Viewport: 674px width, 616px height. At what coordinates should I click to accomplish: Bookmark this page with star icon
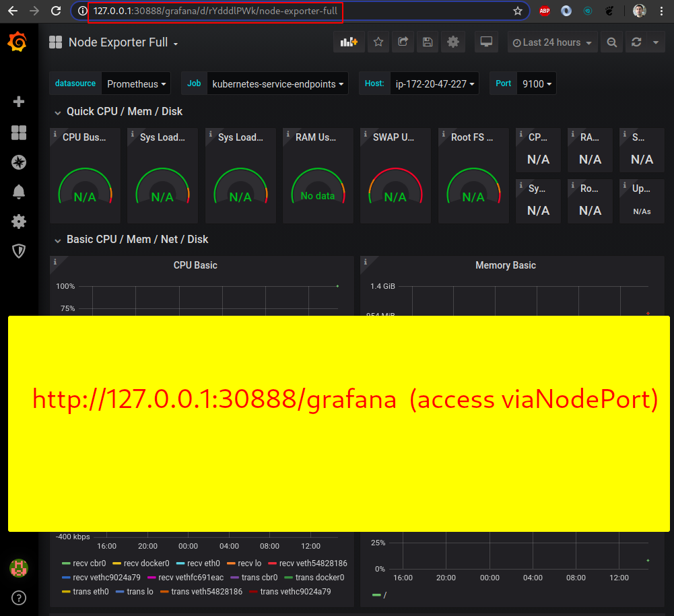click(518, 11)
